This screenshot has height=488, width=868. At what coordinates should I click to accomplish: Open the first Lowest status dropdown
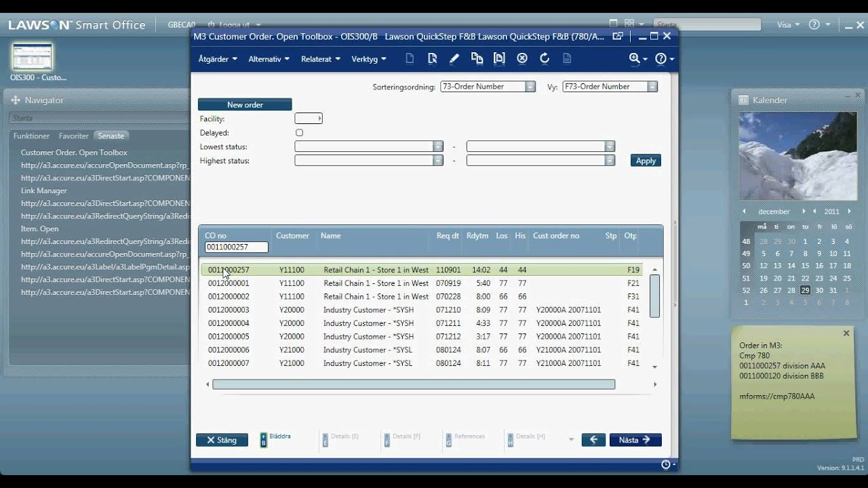(x=438, y=146)
